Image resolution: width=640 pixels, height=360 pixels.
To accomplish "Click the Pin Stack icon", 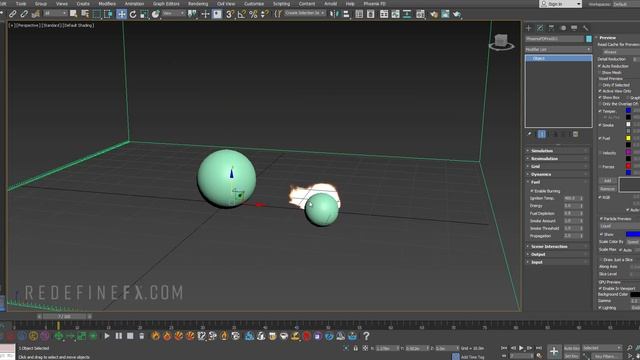I will click(x=529, y=134).
